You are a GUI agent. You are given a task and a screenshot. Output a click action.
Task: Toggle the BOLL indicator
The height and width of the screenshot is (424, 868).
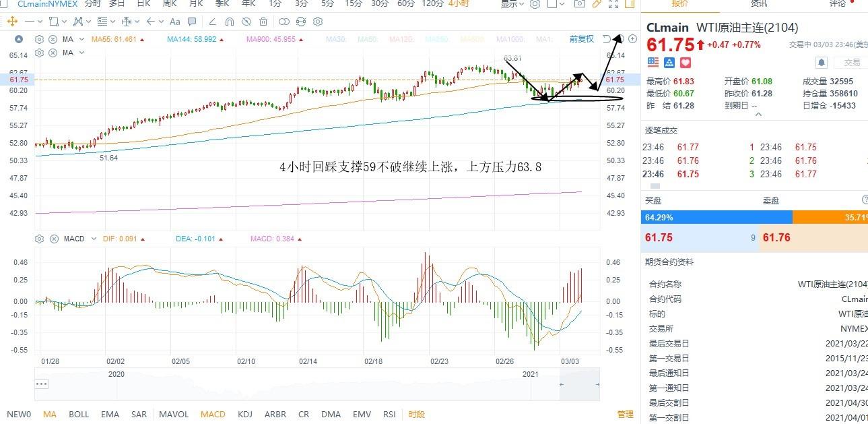[79, 414]
